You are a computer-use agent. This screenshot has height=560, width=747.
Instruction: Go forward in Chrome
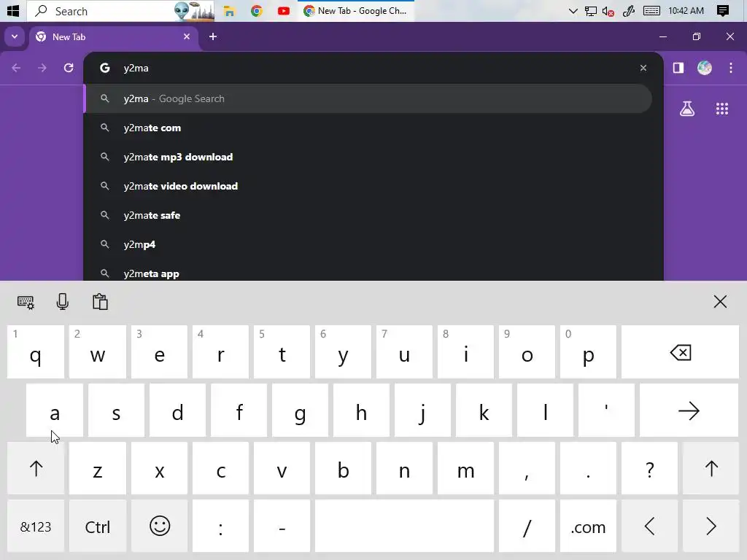pos(42,68)
